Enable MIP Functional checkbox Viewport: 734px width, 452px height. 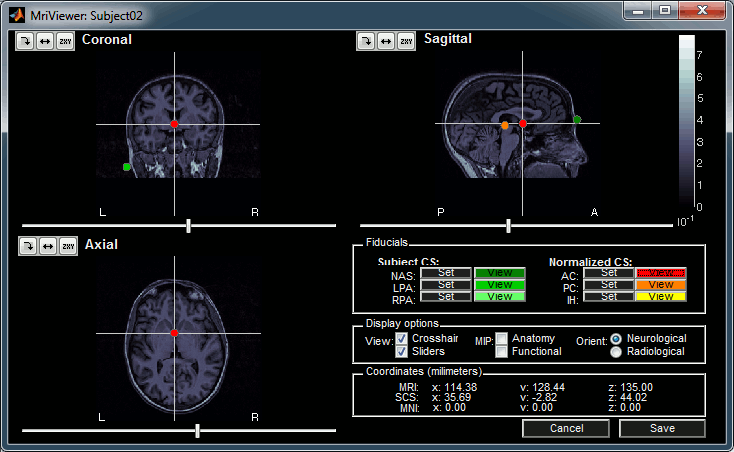coord(502,352)
